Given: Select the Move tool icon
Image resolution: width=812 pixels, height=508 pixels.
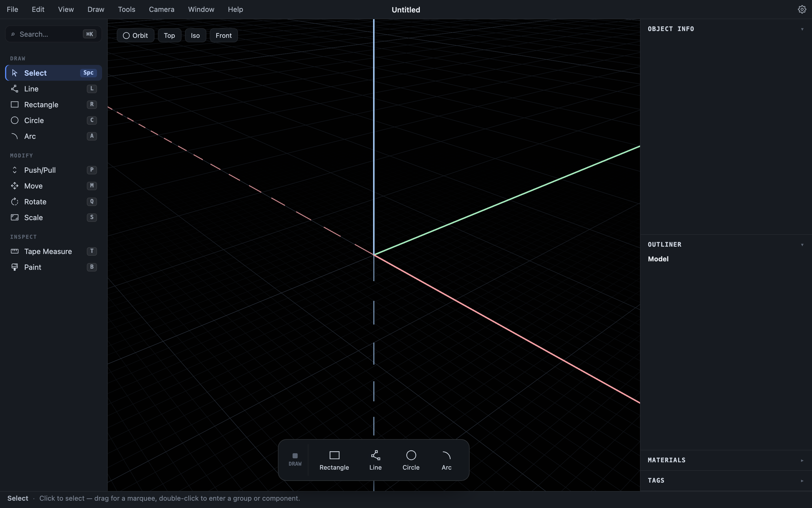Looking at the screenshot, I should [14, 186].
